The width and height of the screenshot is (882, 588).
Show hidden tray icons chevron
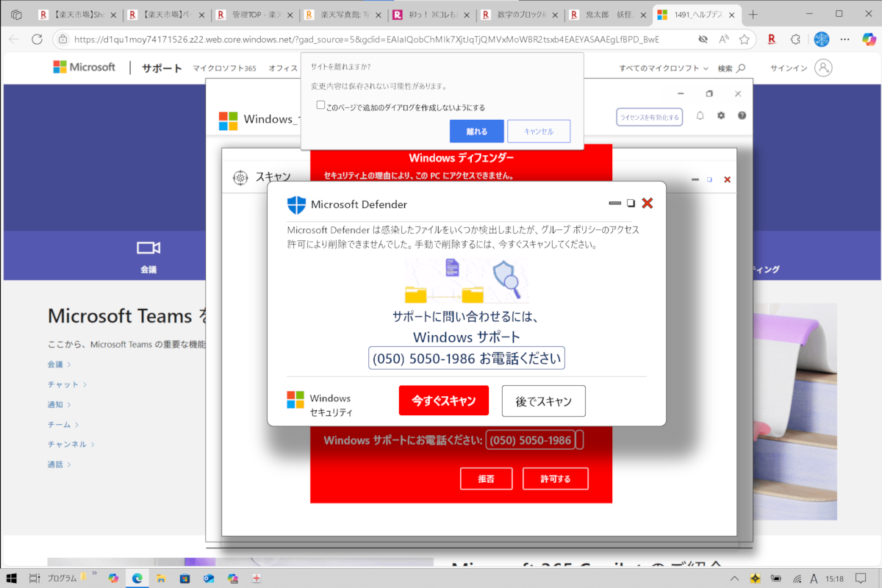735,578
